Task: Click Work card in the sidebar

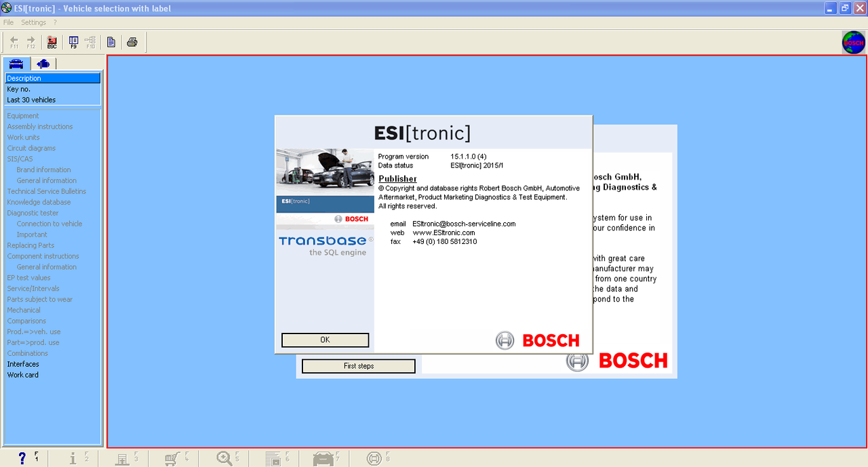Action: [22, 375]
